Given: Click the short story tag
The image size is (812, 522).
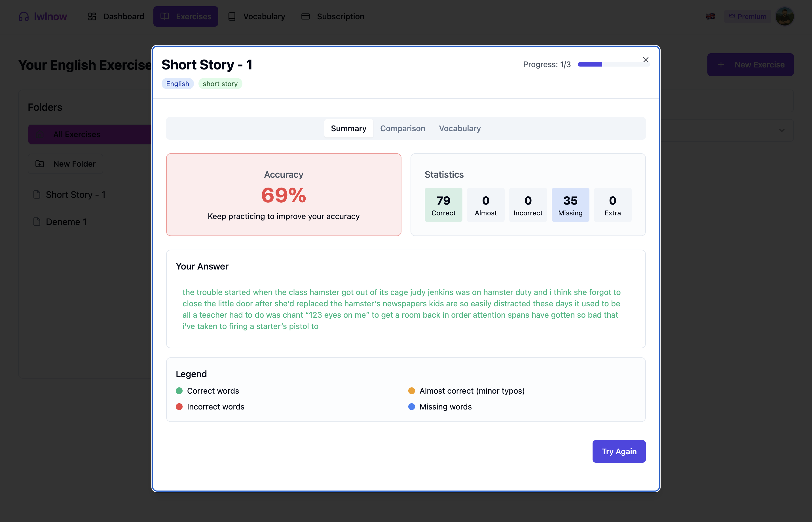Looking at the screenshot, I should (220, 84).
